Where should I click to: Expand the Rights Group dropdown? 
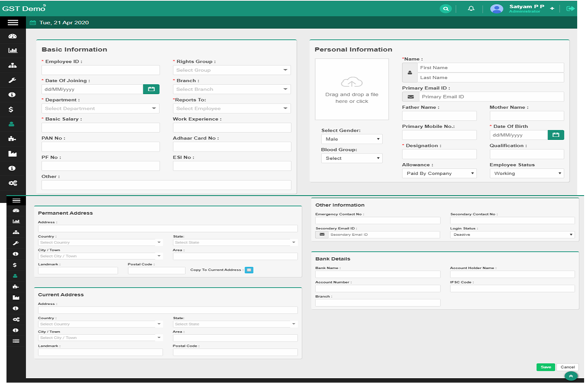pyautogui.click(x=232, y=70)
